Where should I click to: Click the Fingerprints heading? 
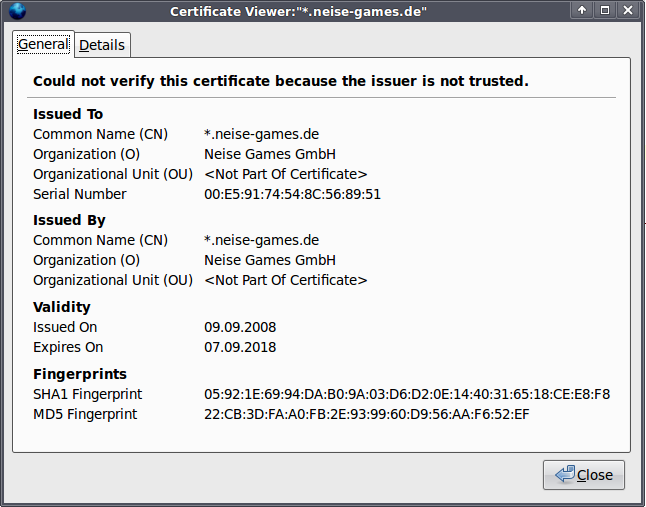80,374
